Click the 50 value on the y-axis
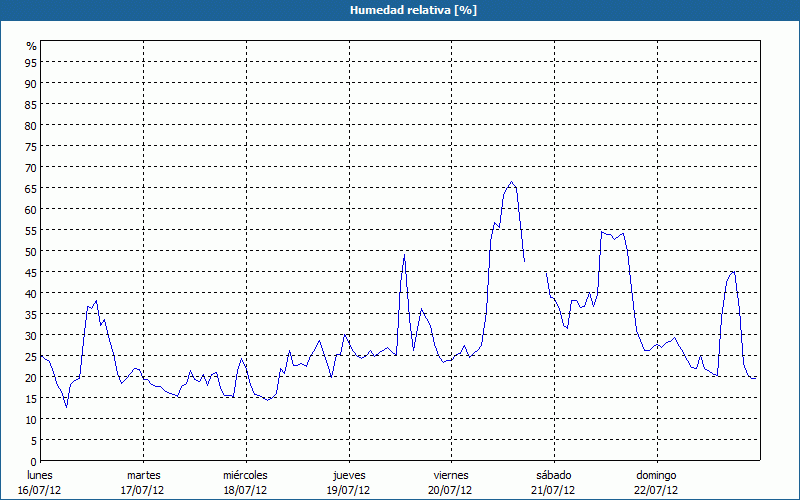This screenshot has width=800, height=500. coord(31,251)
